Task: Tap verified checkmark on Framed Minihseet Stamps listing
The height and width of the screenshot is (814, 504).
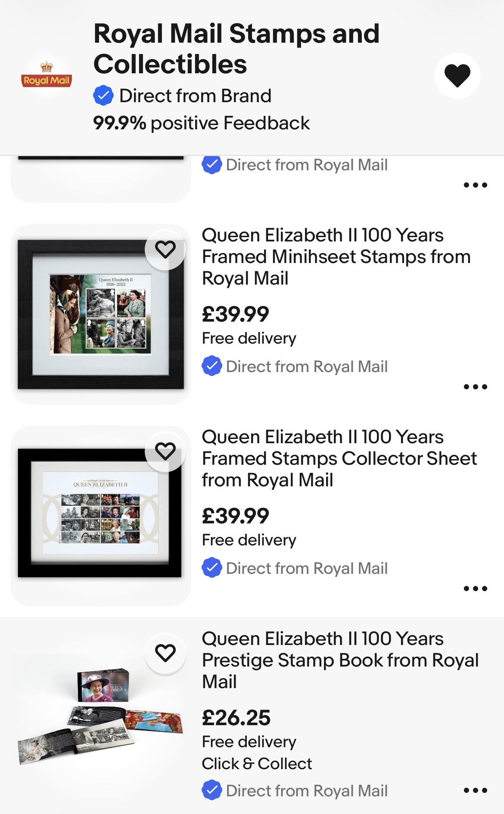Action: tap(212, 366)
